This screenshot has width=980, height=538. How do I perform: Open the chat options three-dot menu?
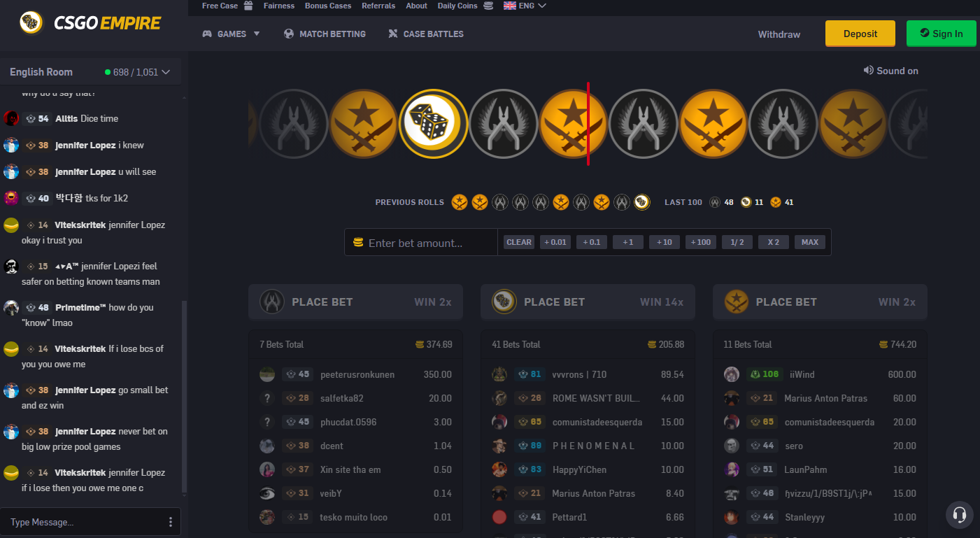[x=171, y=522]
